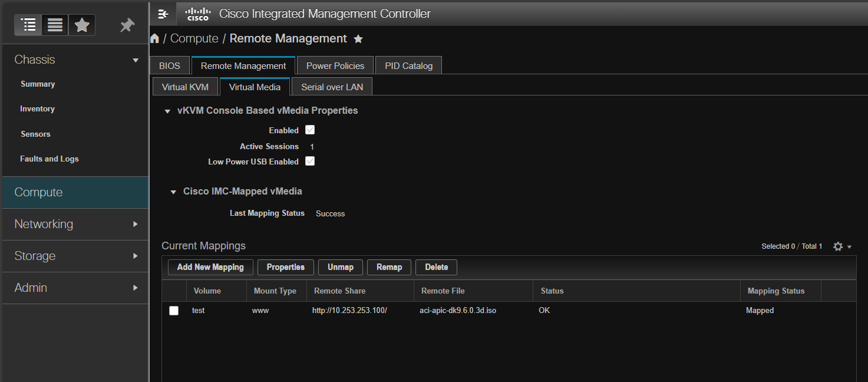The height and width of the screenshot is (382, 868).
Task: Click the Properties button
Action: click(286, 267)
